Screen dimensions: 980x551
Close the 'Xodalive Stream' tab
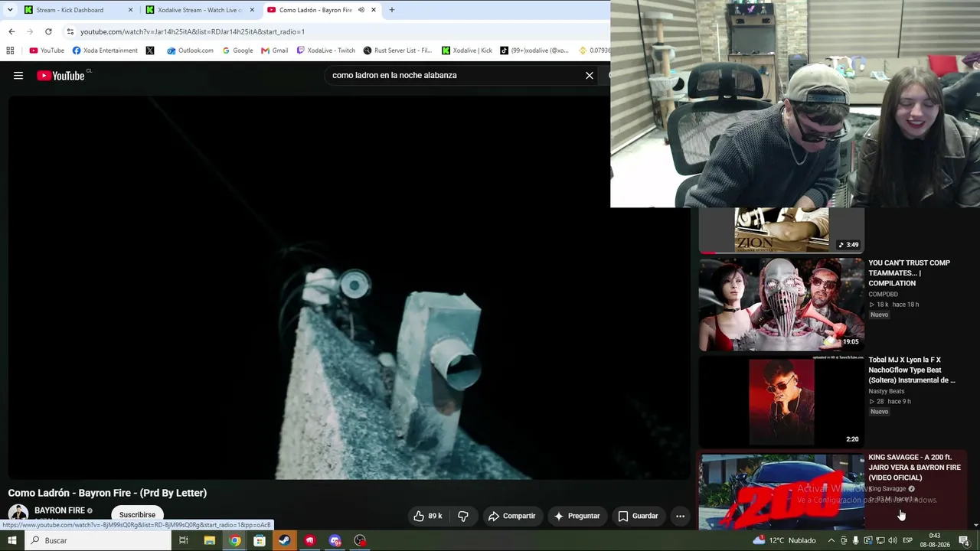click(x=252, y=10)
